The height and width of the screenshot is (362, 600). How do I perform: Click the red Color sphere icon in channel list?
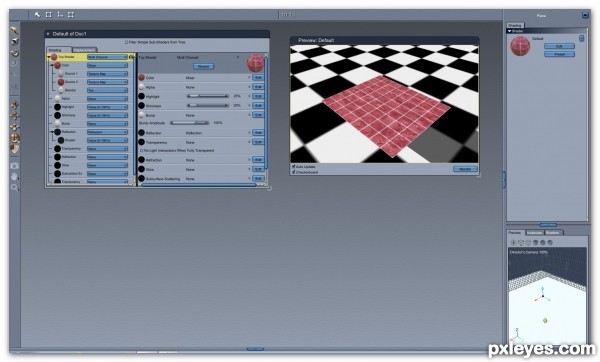(x=141, y=77)
